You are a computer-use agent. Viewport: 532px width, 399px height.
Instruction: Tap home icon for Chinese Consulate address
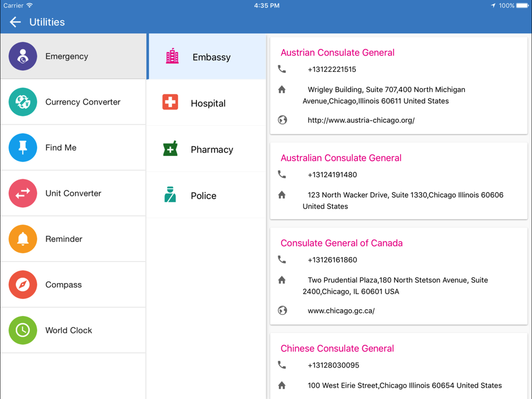click(x=282, y=385)
